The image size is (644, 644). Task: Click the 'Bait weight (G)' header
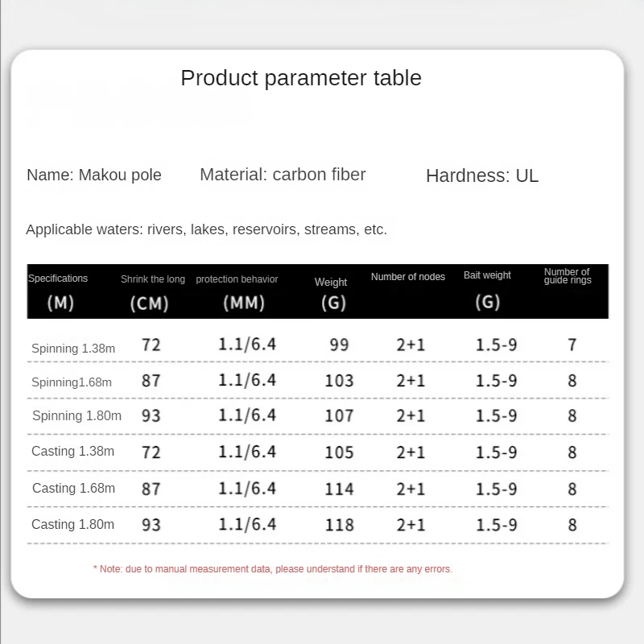[488, 290]
